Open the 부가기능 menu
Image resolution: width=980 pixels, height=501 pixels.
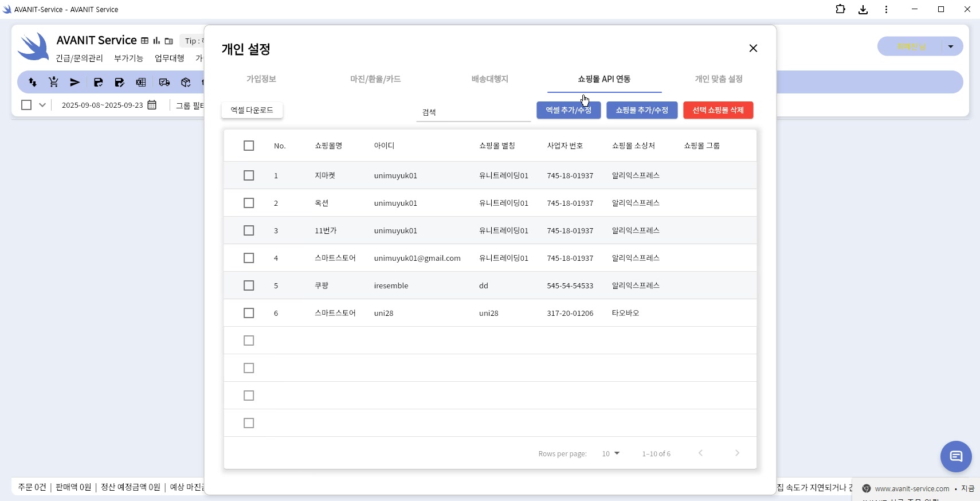coord(128,58)
